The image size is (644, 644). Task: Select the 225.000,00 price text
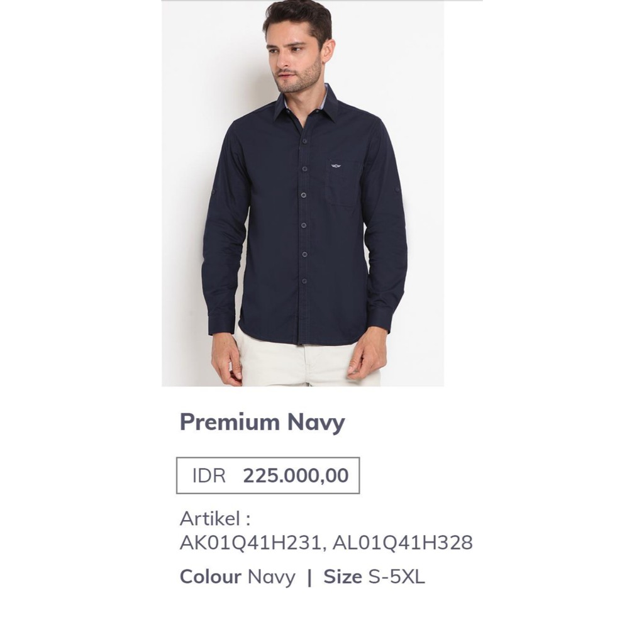tap(296, 475)
